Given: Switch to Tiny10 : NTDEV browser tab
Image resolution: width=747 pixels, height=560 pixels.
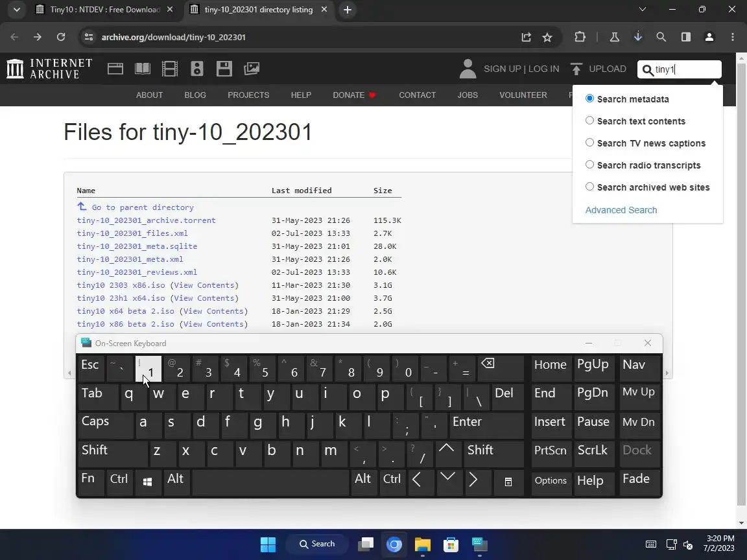Looking at the screenshot, I should pos(105,10).
